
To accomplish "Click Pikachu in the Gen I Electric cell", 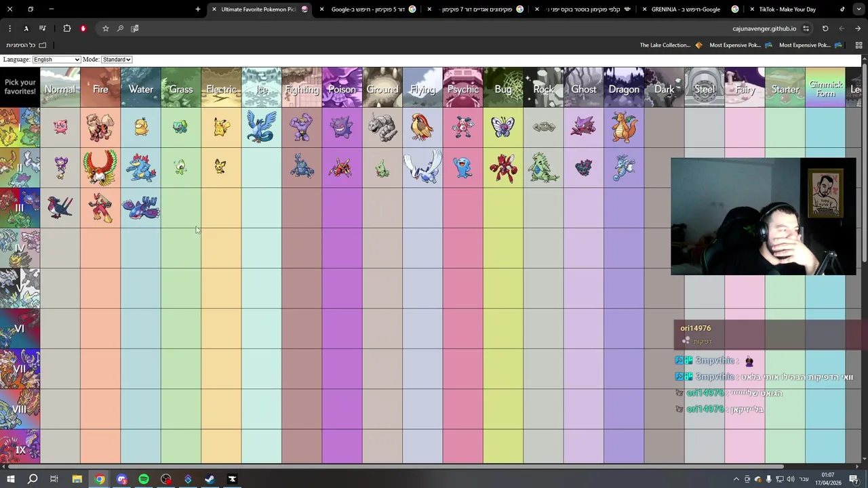I will click(221, 127).
